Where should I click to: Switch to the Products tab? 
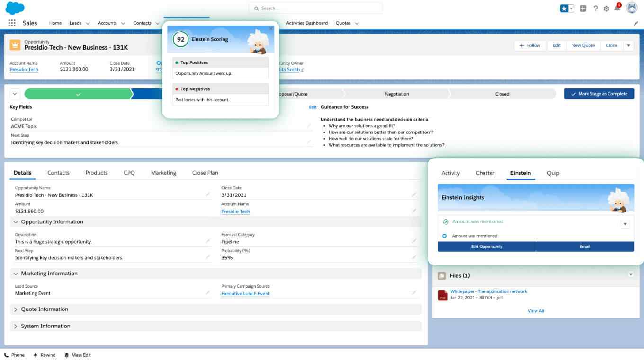coord(97,173)
